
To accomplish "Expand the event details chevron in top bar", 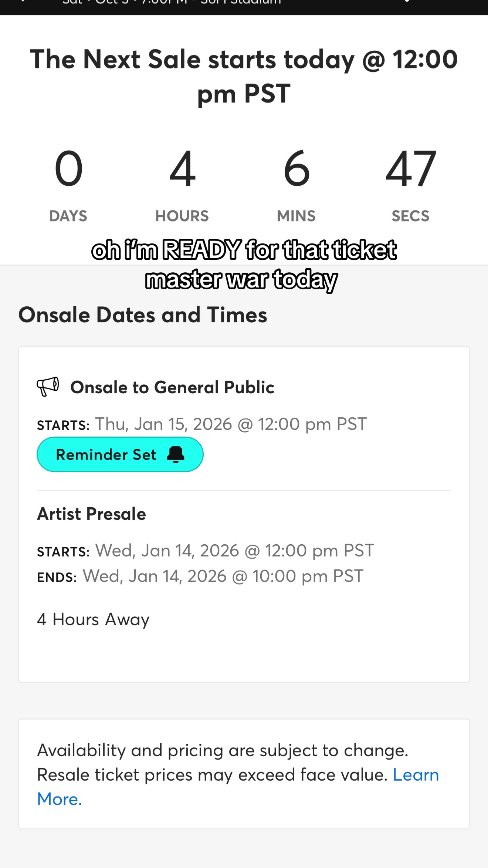I will pos(407,1).
